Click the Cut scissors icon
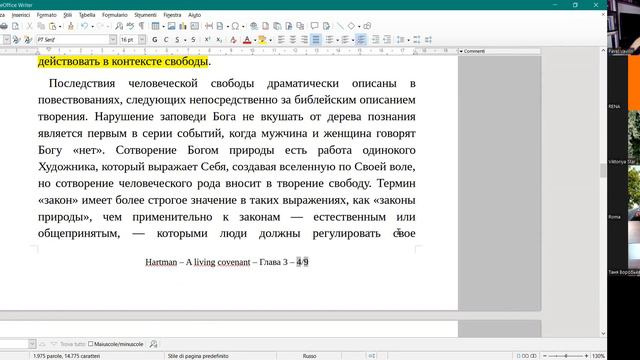 [x=29, y=26]
